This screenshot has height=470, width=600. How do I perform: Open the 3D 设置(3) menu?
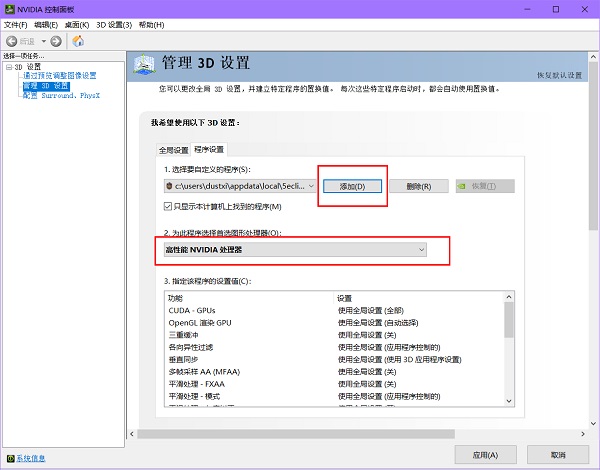tap(114, 24)
